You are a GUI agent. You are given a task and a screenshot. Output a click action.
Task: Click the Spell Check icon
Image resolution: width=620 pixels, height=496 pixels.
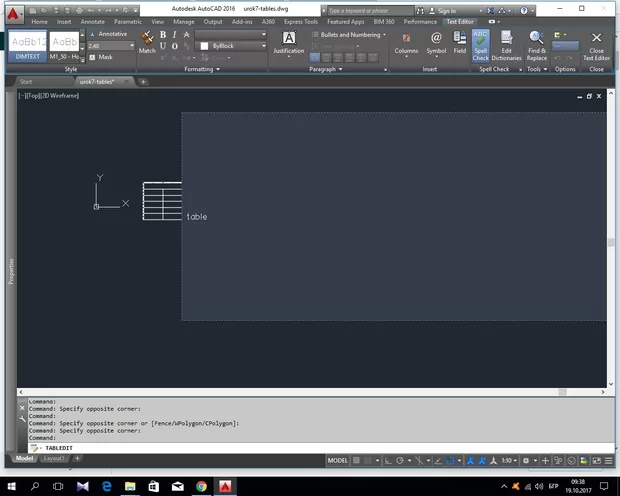pyautogui.click(x=481, y=43)
